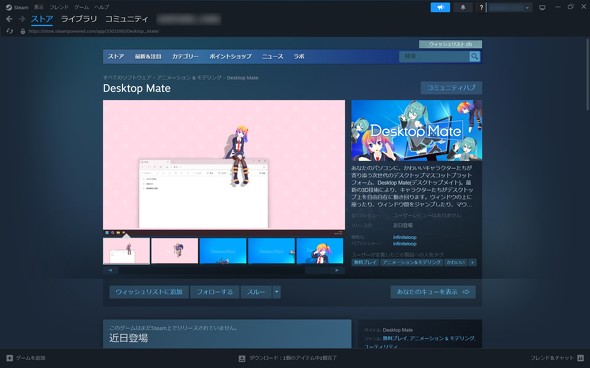Open the コミュニティハブ button
This screenshot has height=368, width=590.
451,88
